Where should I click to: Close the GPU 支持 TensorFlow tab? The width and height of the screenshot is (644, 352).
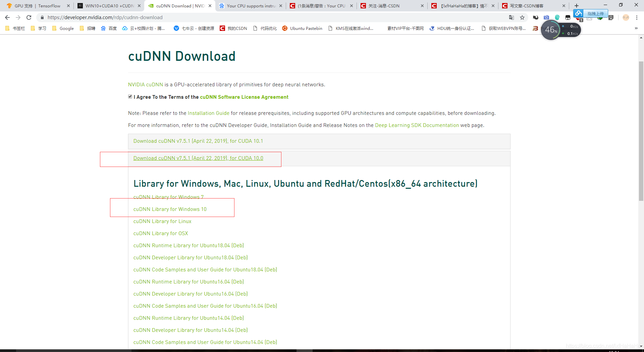click(68, 6)
